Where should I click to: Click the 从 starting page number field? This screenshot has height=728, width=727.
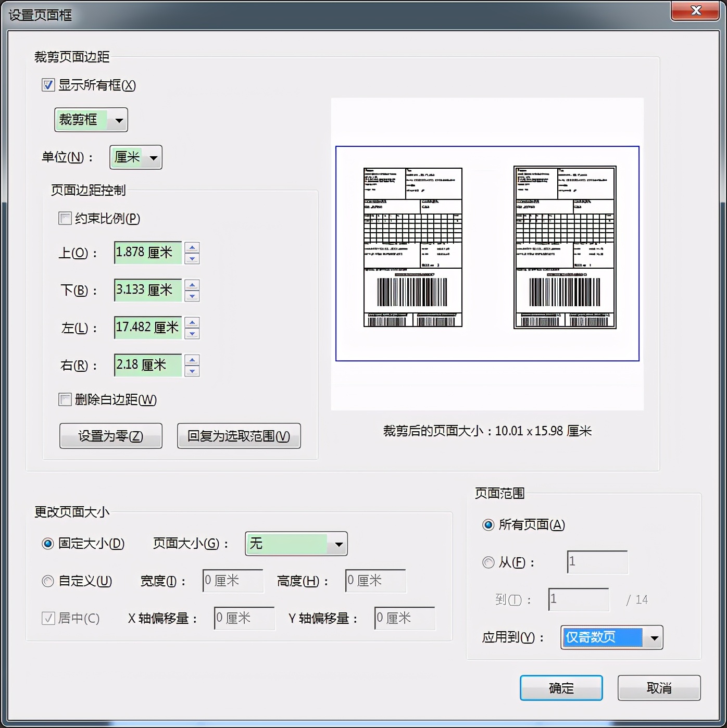pyautogui.click(x=597, y=562)
